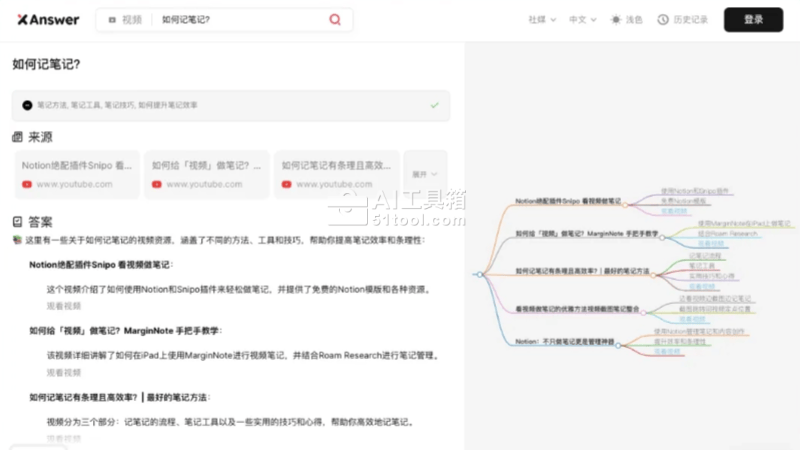Click YouTube icon on Notion Snipo source card
This screenshot has width=800, height=450.
tap(27, 184)
